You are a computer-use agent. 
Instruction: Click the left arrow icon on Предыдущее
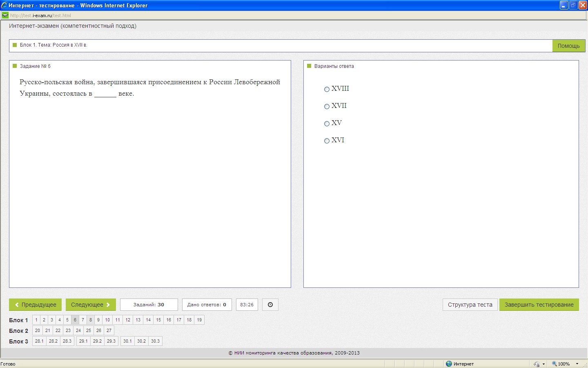[x=17, y=305]
